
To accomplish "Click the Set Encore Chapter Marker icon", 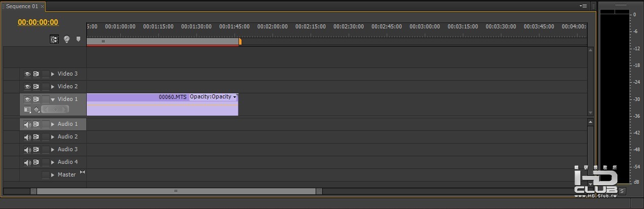I will 66,39.
